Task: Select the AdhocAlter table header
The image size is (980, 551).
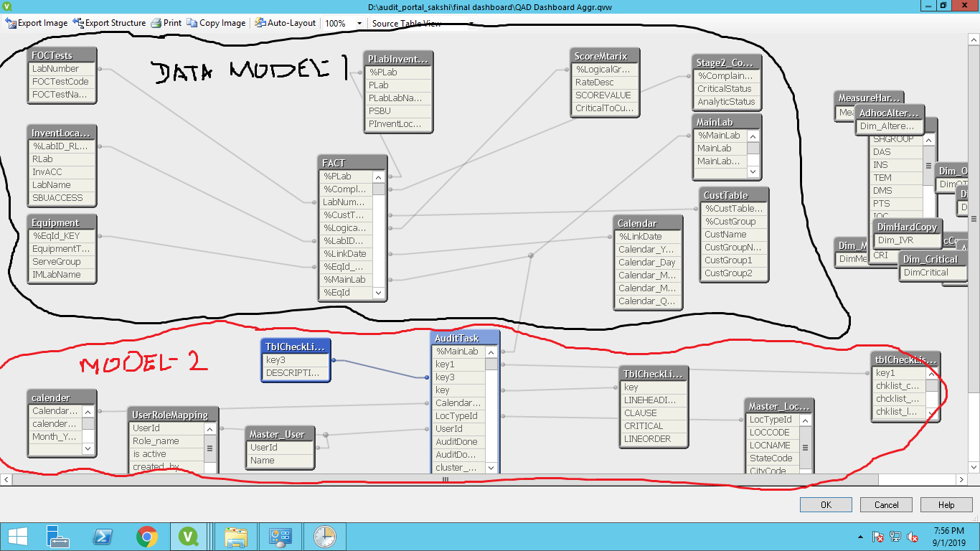Action: (889, 113)
